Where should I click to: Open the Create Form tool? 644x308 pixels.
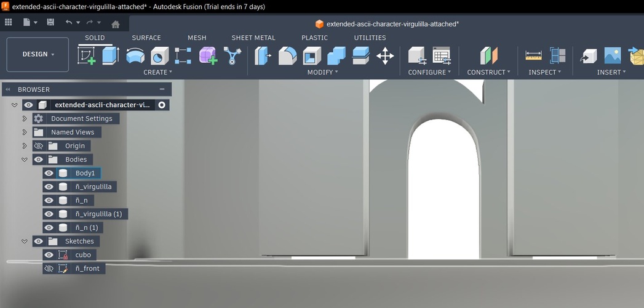coord(208,55)
